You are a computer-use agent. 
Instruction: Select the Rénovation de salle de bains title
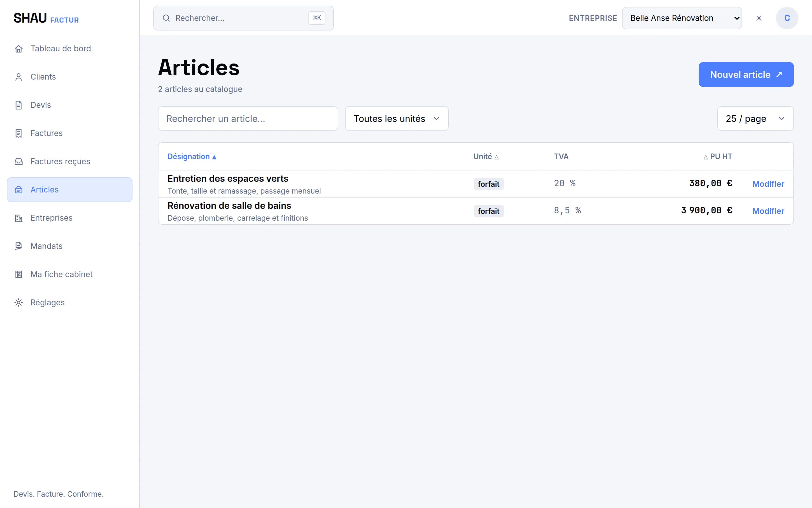pos(229,206)
